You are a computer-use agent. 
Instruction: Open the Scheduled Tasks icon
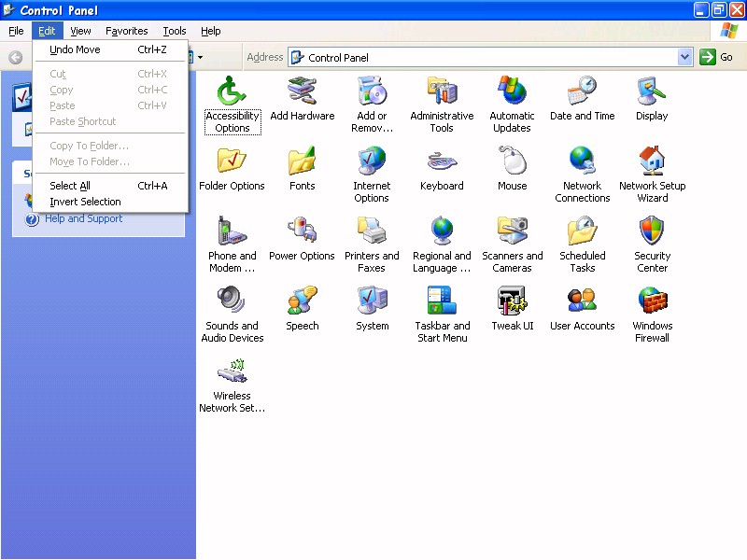pos(582,230)
